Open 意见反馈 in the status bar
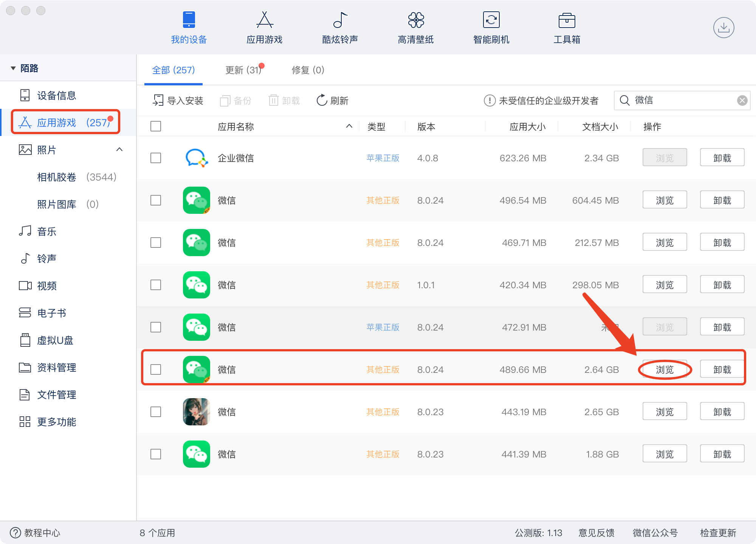The height and width of the screenshot is (544, 756). pyautogui.click(x=596, y=533)
